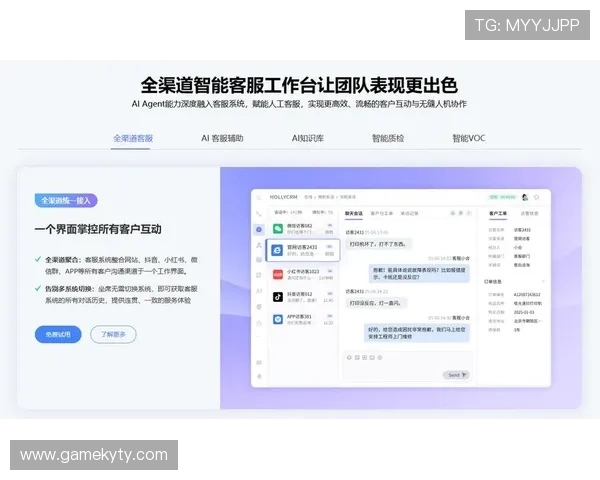
Task: Click the order number A12087263612
Action: click(527, 295)
